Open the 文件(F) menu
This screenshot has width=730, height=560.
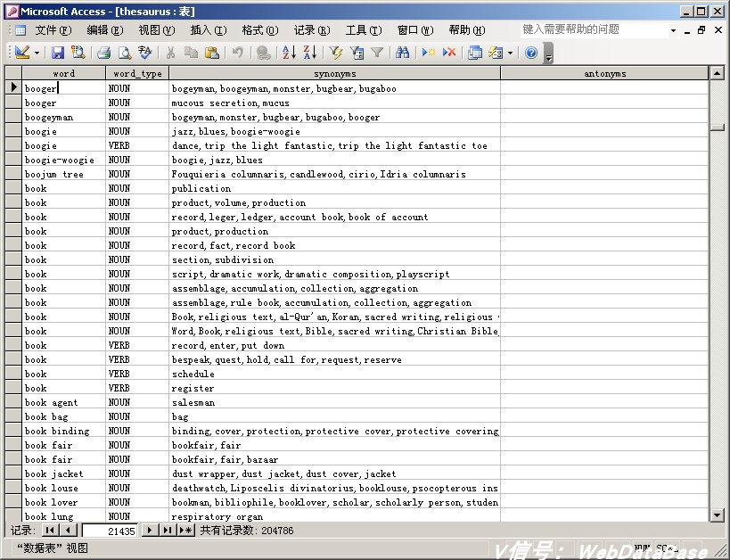pos(53,30)
